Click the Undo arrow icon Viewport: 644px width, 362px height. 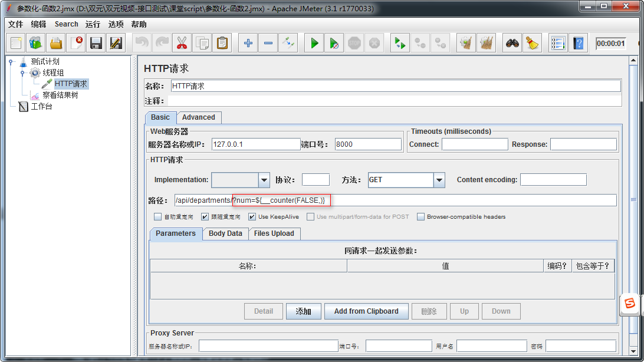(142, 43)
